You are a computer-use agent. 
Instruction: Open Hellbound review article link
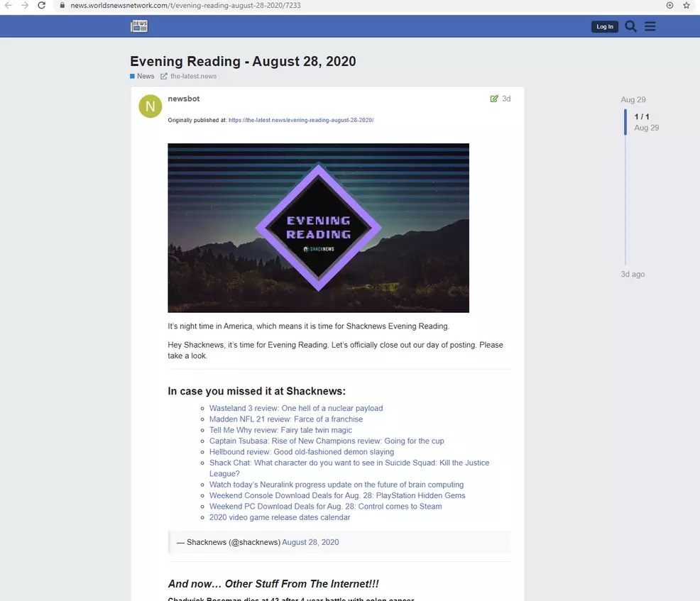(301, 452)
